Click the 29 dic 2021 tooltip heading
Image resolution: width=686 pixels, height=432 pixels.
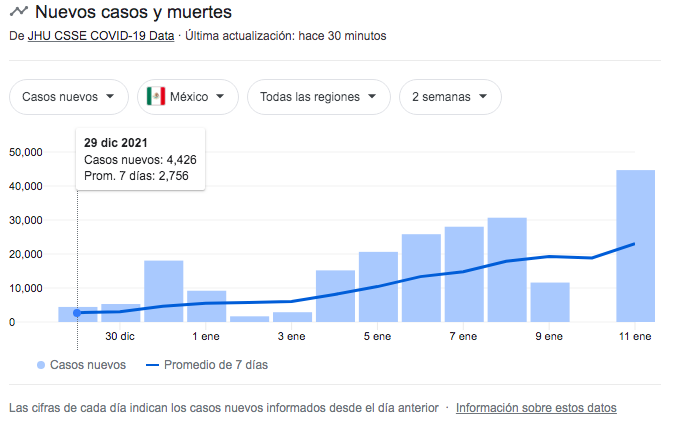click(x=116, y=143)
